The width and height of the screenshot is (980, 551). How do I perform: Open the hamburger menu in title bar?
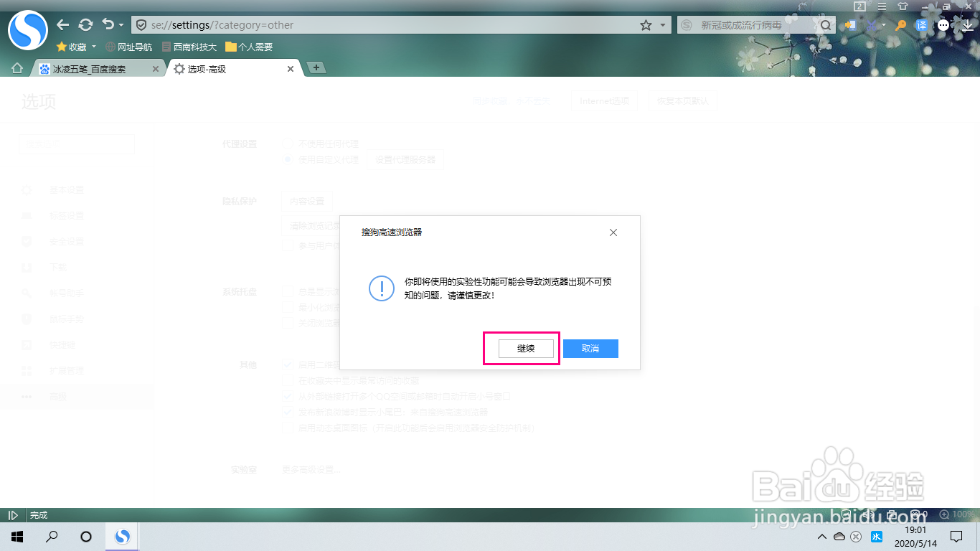882,6
